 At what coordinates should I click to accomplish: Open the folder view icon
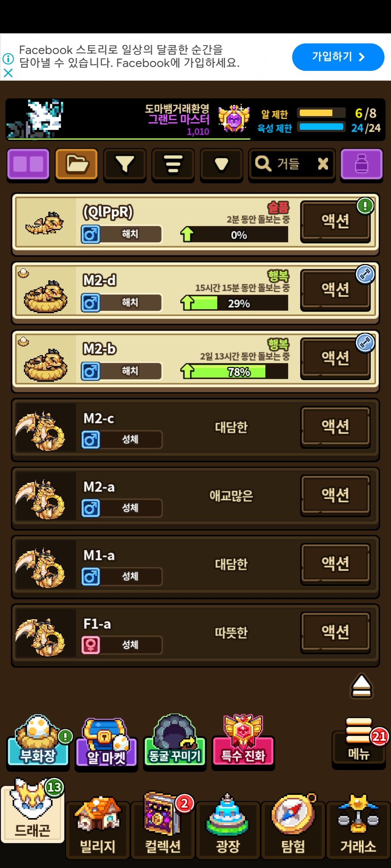click(76, 165)
